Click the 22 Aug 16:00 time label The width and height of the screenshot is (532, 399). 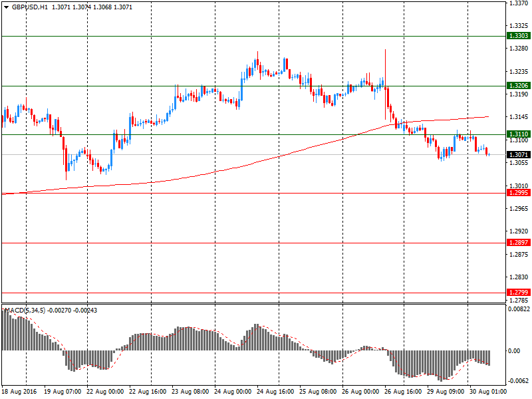click(x=148, y=392)
